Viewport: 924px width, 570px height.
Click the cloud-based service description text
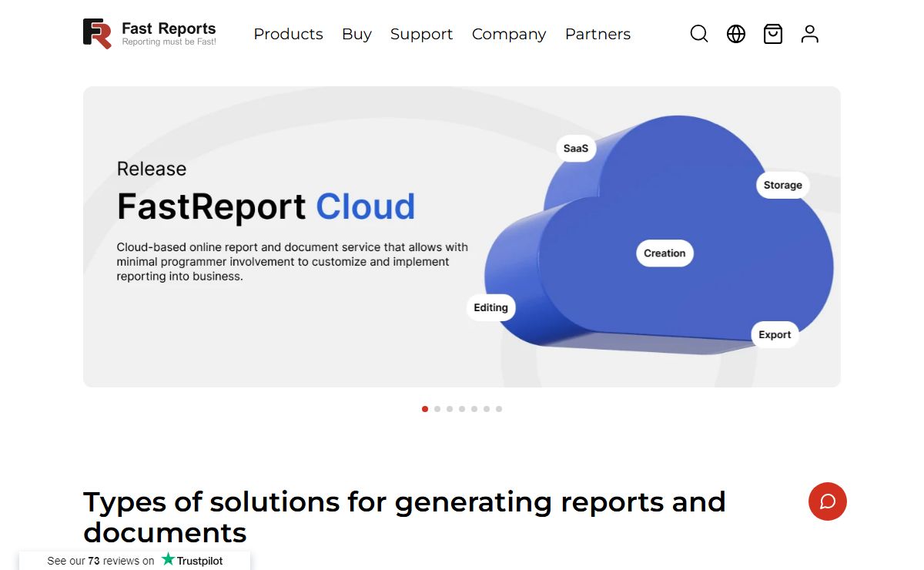click(293, 262)
